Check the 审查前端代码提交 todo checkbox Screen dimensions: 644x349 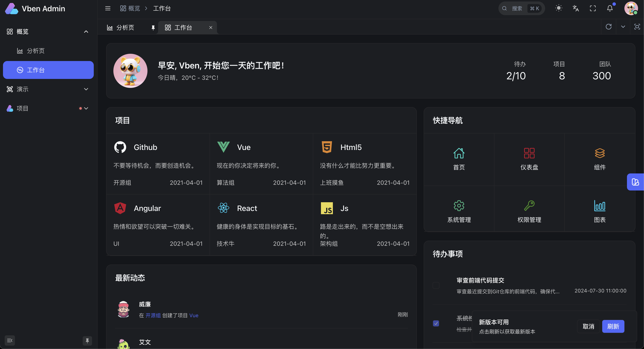pyautogui.click(x=436, y=285)
